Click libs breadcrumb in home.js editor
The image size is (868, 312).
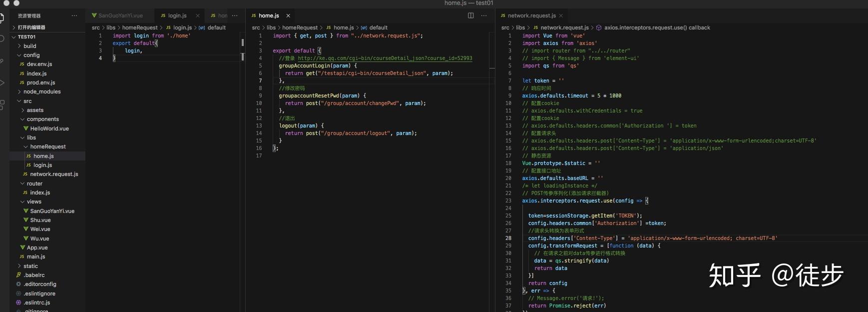[x=271, y=27]
